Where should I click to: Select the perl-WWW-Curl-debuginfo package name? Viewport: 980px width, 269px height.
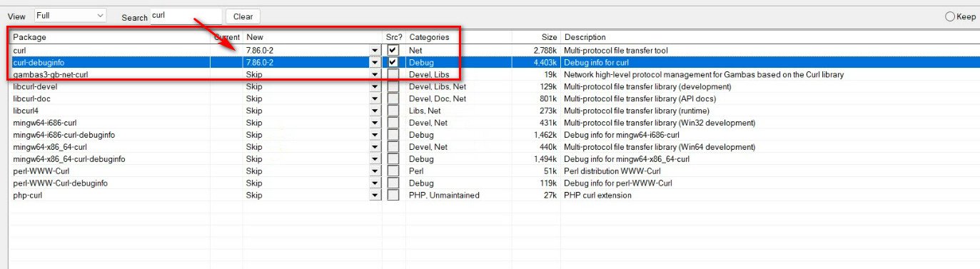(x=60, y=184)
